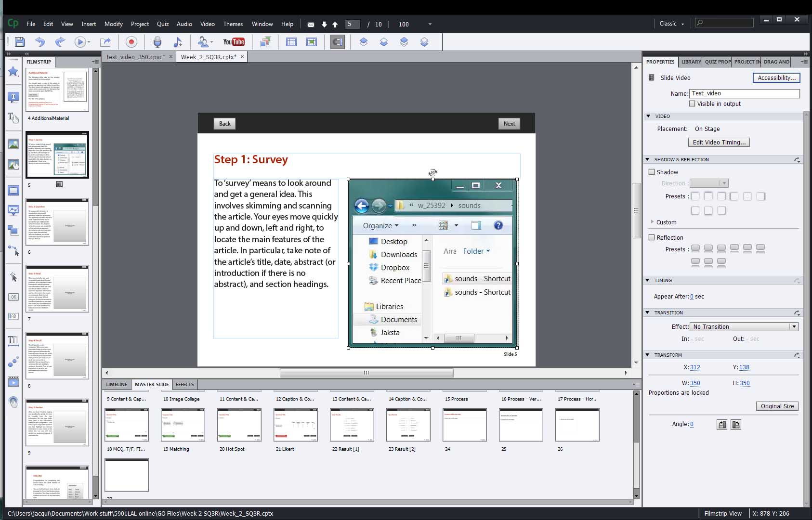Check the Visible in output option
The height and width of the screenshot is (520, 812).
pyautogui.click(x=692, y=104)
